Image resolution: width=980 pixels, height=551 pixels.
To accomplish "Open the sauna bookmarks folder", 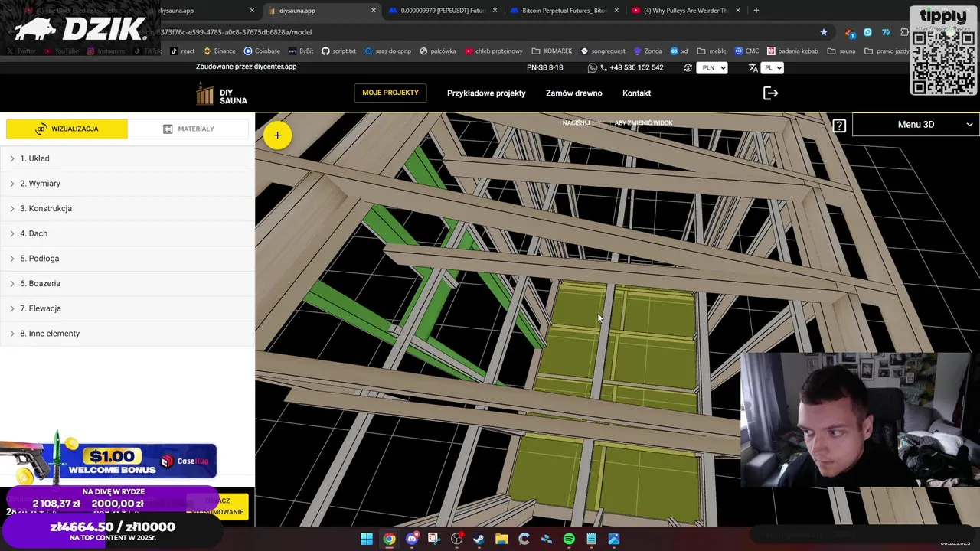I will (841, 51).
